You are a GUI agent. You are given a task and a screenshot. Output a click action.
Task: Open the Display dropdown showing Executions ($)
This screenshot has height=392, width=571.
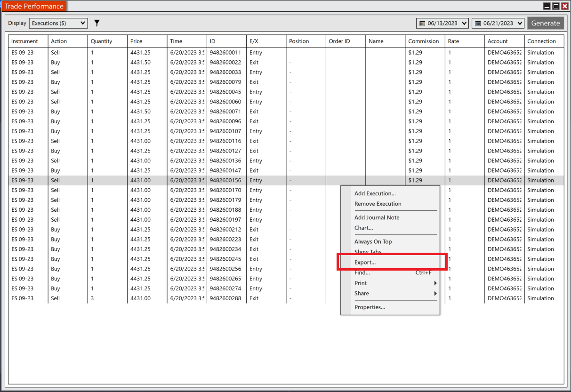click(x=58, y=23)
